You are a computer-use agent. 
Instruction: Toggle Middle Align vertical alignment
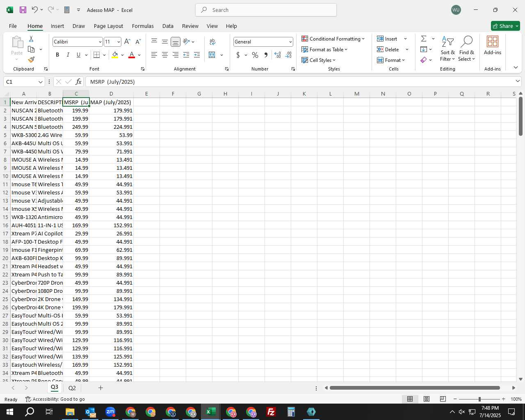tap(165, 42)
